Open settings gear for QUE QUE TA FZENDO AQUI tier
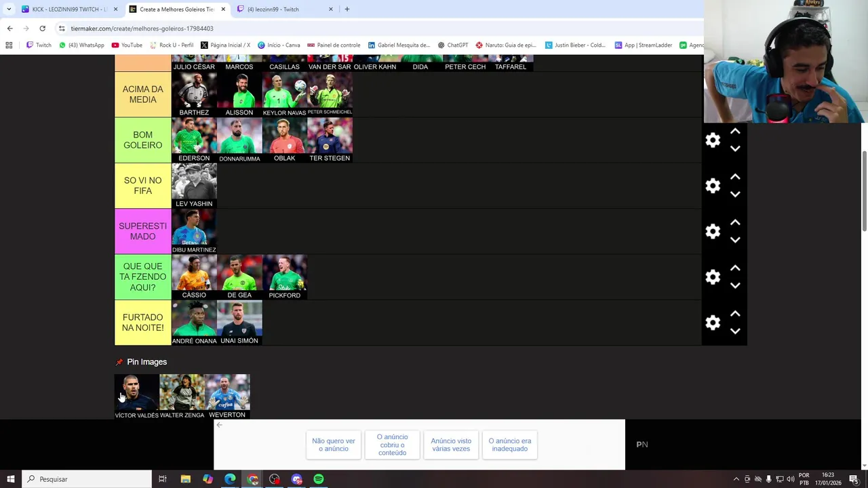Viewport: 868px width, 488px height. point(713,277)
